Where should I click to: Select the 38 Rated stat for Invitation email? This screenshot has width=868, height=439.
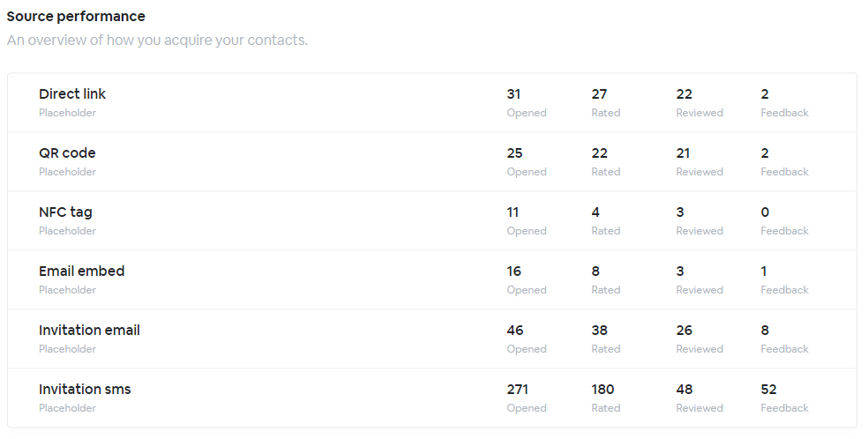[x=601, y=331]
